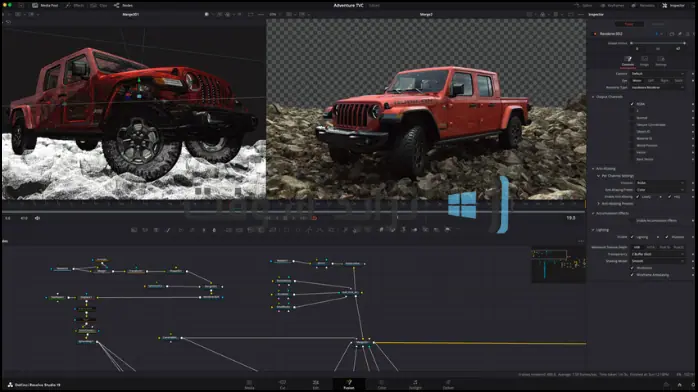This screenshot has height=392, width=698.
Task: Adjust the Global In/Out range slider
Action: [x=658, y=43]
